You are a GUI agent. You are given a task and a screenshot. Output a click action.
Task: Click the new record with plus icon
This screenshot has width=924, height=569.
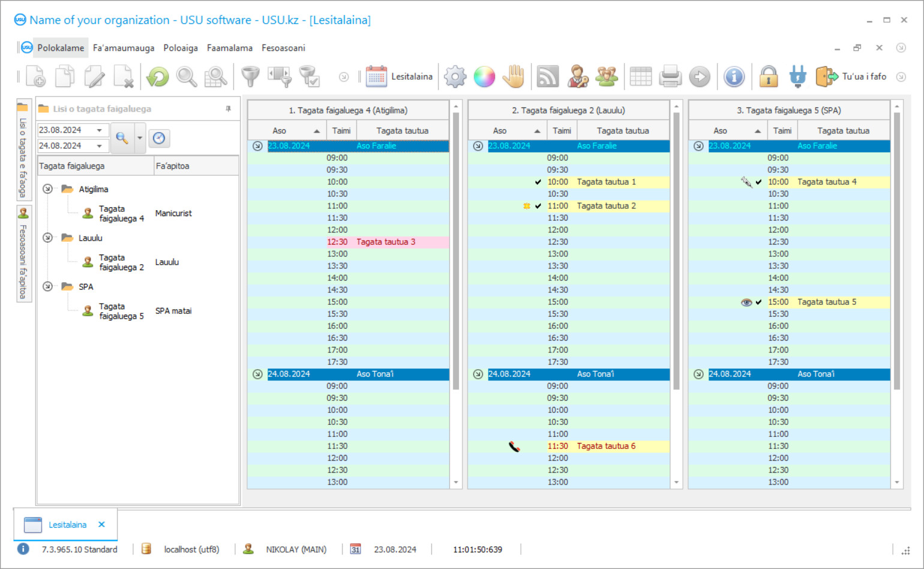(x=35, y=77)
